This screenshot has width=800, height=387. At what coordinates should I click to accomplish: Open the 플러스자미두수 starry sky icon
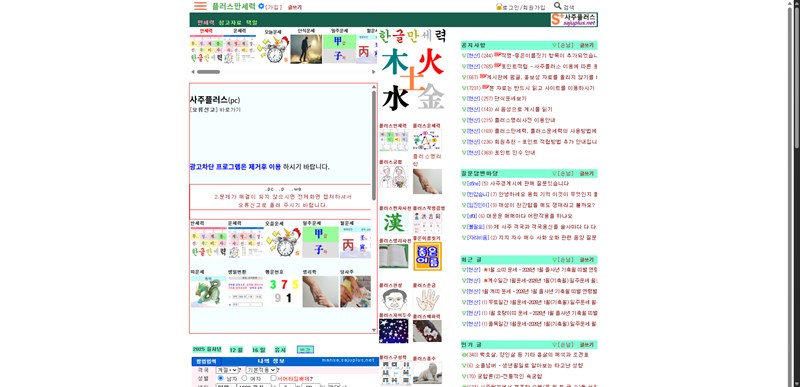click(393, 331)
